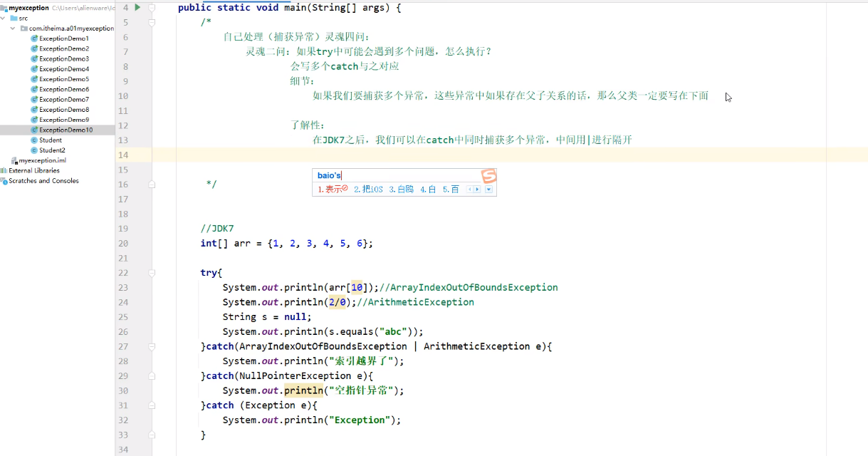Click the com.itheima.a01myexception package icon
The image size is (868, 456).
(23, 28)
